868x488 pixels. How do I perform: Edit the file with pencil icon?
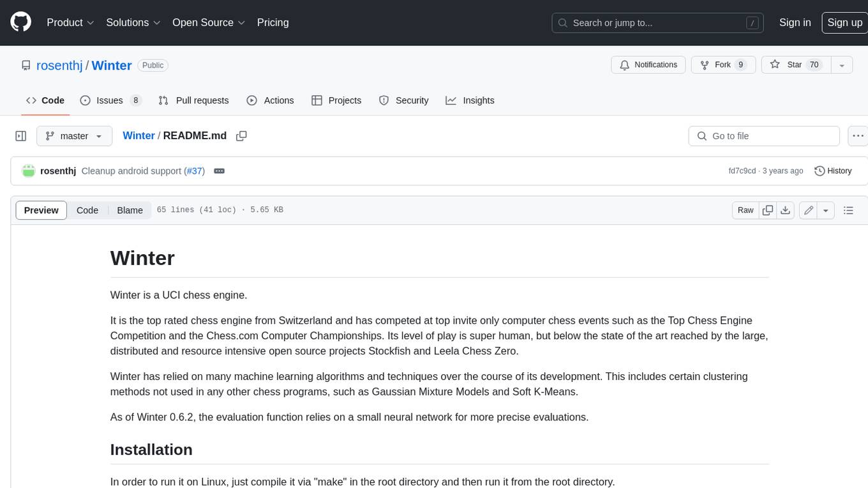click(x=809, y=210)
